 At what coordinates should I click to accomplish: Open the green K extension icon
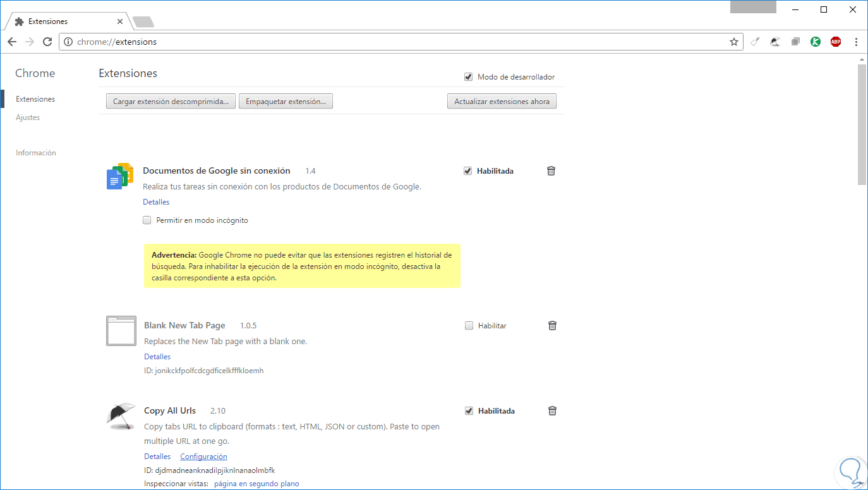coord(816,42)
